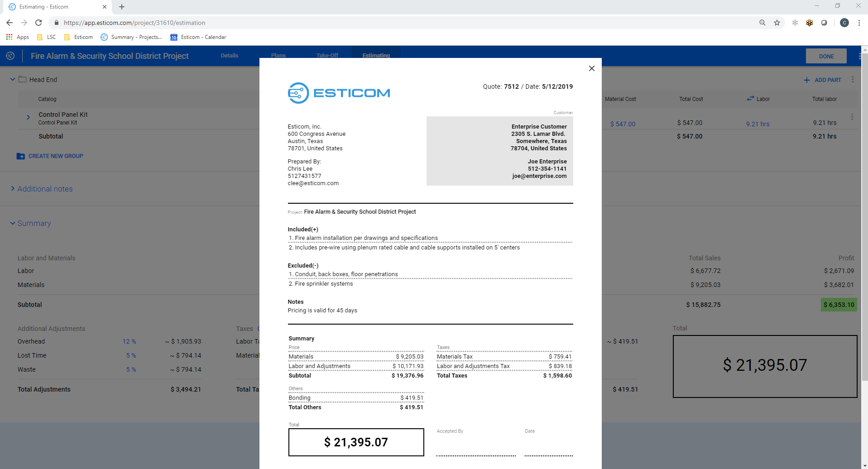868x469 pixels.
Task: Click the Total Cost column header
Action: 691,99
